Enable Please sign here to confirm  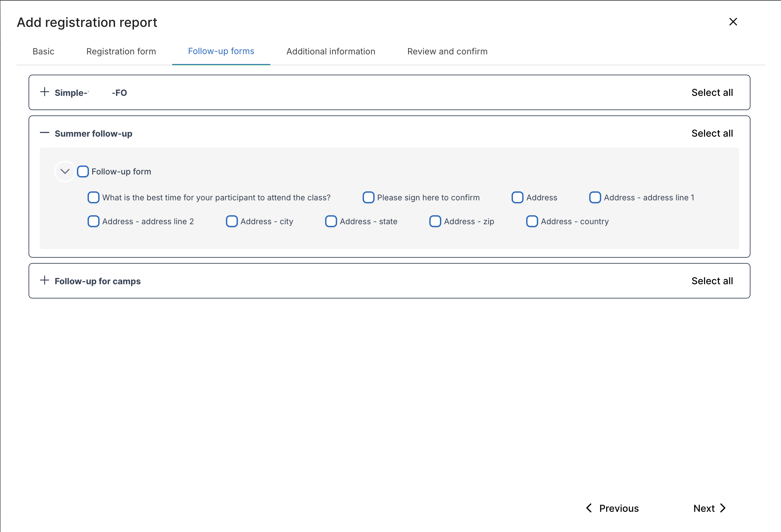pyautogui.click(x=368, y=197)
